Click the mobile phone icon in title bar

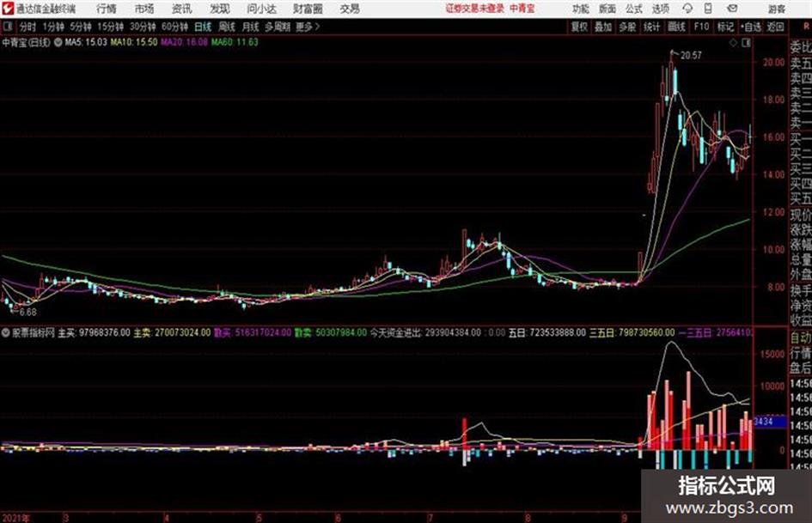click(x=708, y=9)
